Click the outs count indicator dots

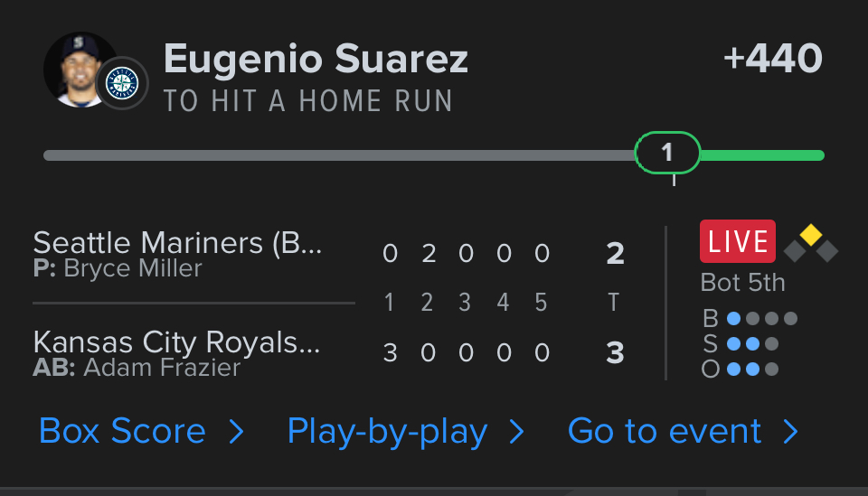(752, 369)
